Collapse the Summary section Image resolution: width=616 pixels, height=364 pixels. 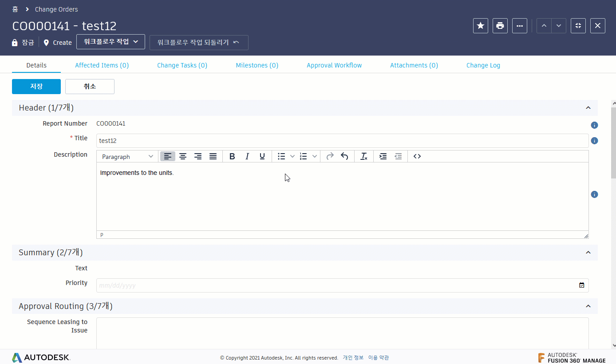[588, 252]
